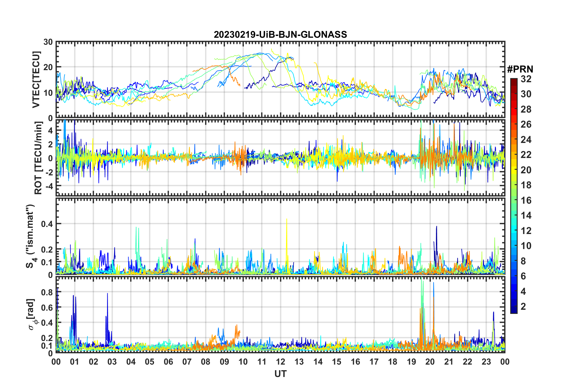Click colorbar tick label 32
The image size is (561, 392).
point(526,79)
